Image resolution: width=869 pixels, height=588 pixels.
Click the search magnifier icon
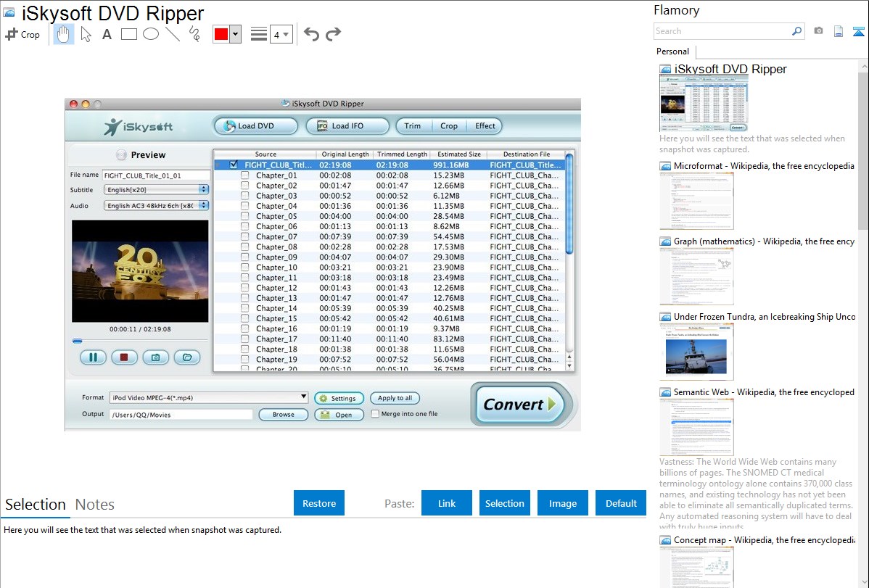click(x=796, y=31)
